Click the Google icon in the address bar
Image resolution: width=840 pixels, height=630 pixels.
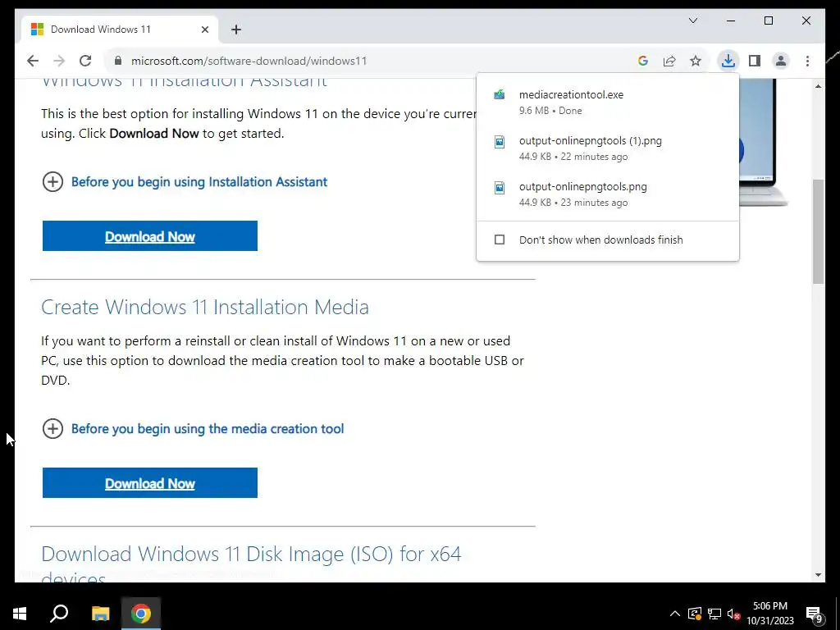643,61
